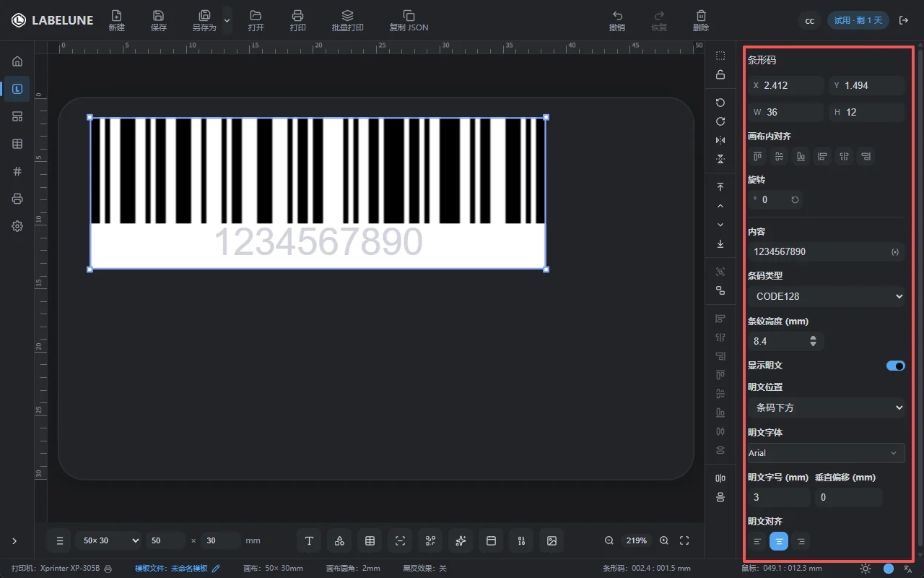Toggle the 显示明文 switch off

coord(896,366)
